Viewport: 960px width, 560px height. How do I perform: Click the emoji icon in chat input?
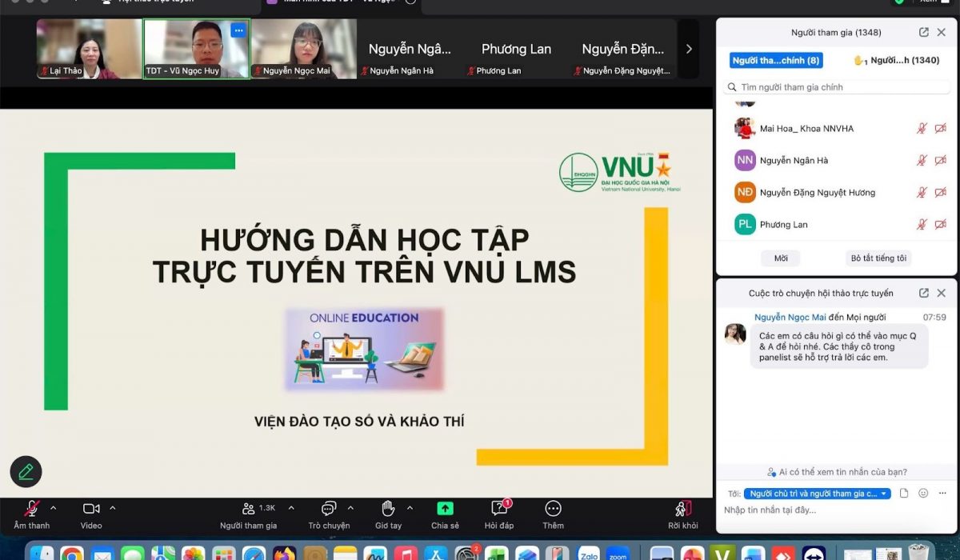coord(923,494)
